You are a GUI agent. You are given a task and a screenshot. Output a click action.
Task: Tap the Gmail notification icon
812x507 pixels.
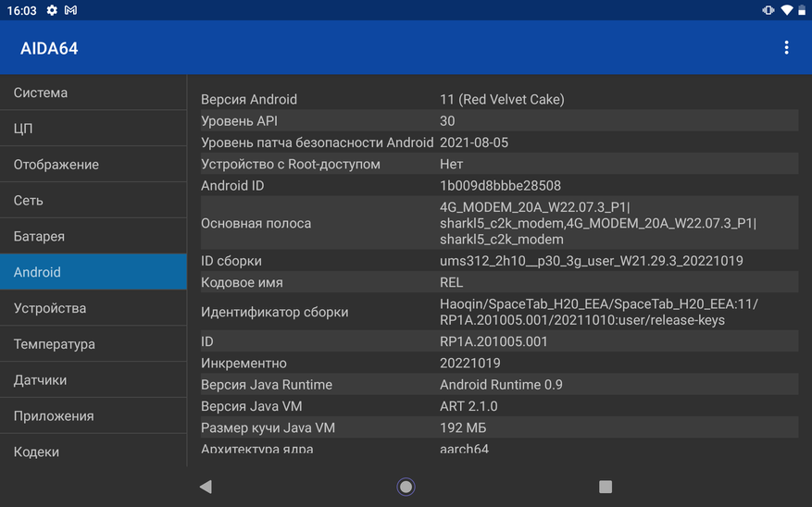pyautogui.click(x=70, y=10)
